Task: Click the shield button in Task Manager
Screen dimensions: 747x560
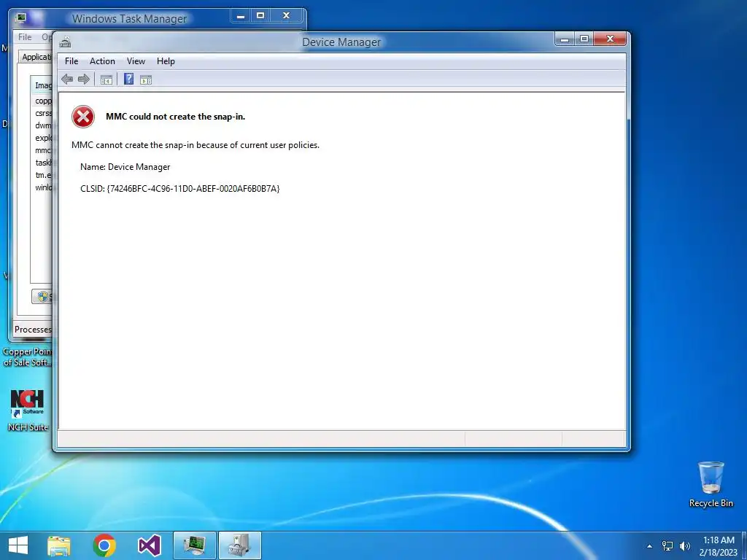Action: click(x=42, y=297)
